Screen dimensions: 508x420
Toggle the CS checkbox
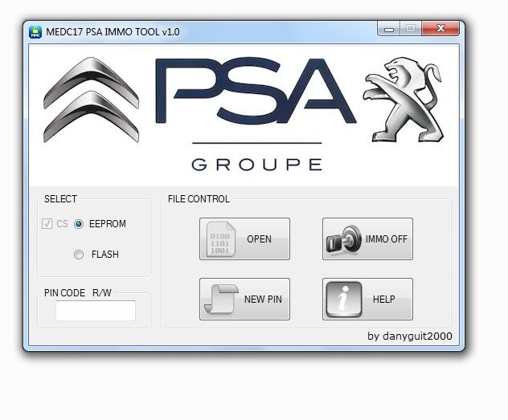tap(47, 224)
